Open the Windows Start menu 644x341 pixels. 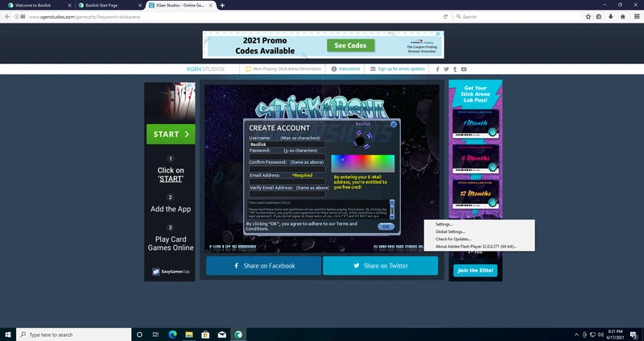(x=8, y=335)
